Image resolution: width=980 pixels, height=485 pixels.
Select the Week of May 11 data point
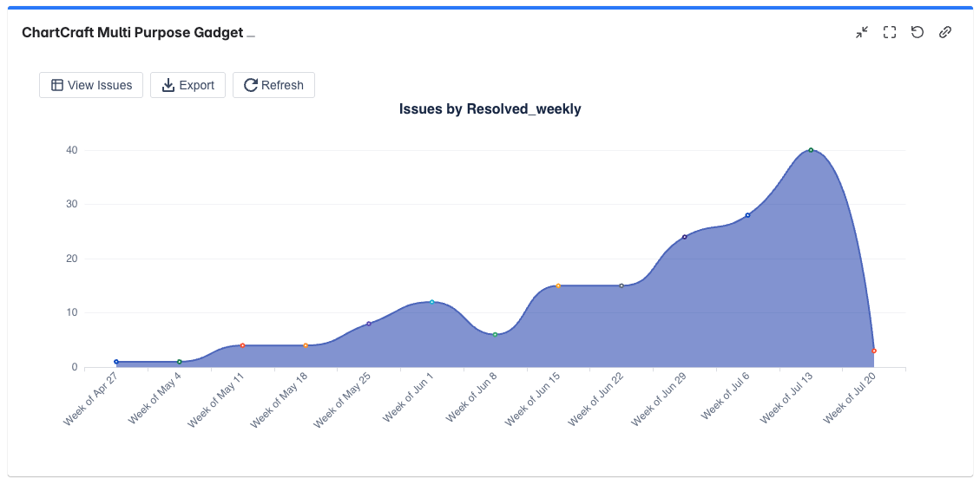click(x=242, y=345)
